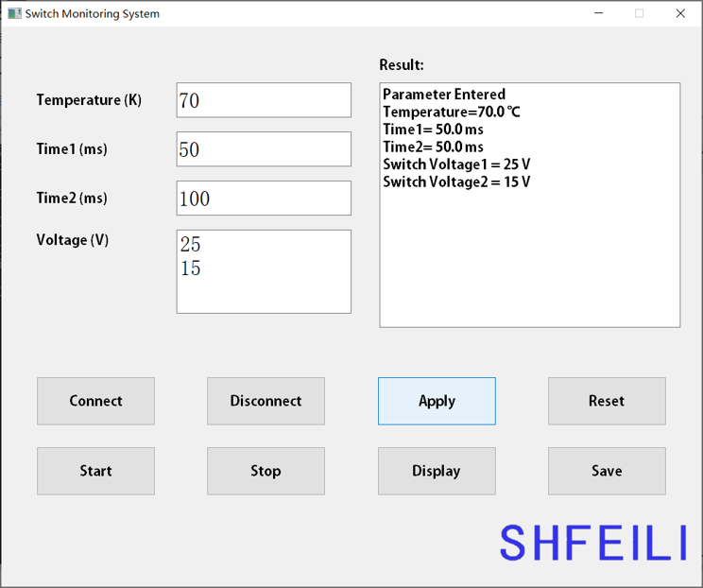Click into the Time2 (ms) field
Viewport: 703px width, 588px height.
click(264, 199)
